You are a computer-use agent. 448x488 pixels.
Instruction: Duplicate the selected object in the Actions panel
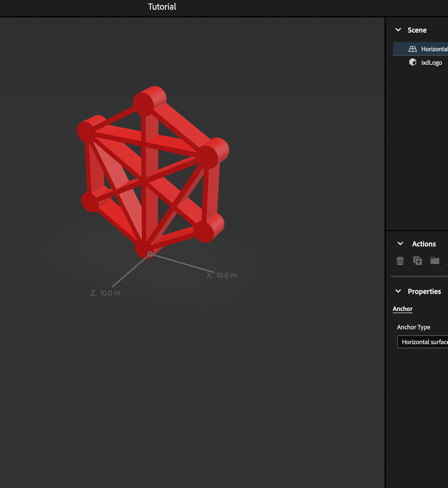pos(418,261)
